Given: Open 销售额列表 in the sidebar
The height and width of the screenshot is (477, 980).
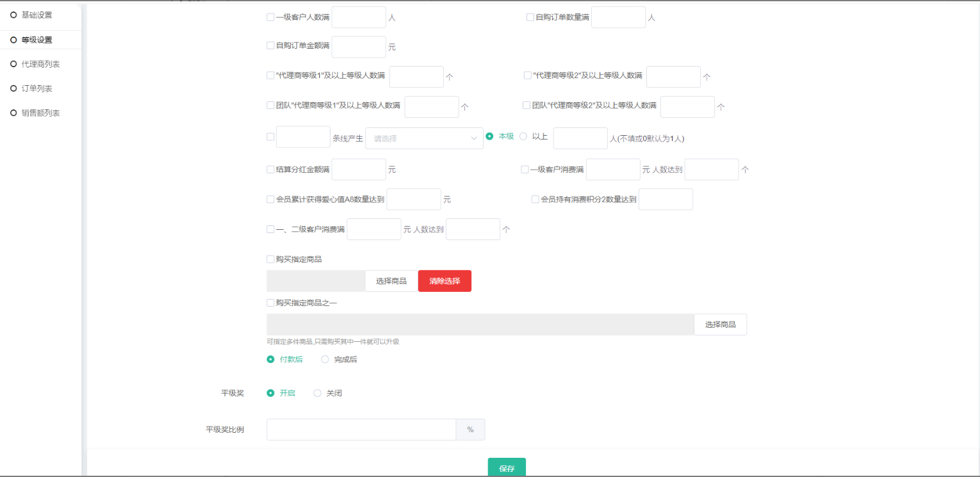Looking at the screenshot, I should tap(40, 113).
